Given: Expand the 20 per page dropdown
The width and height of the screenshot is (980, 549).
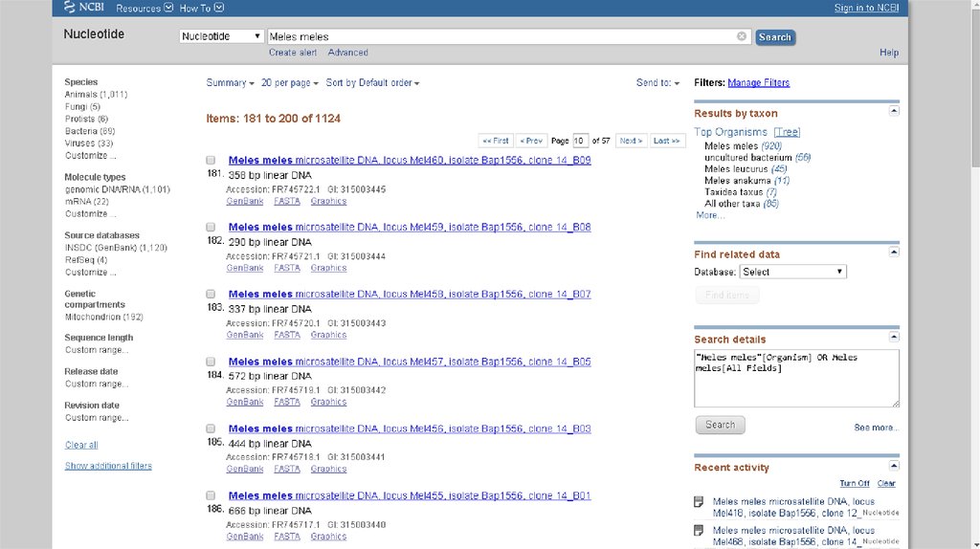Looking at the screenshot, I should click(x=290, y=83).
